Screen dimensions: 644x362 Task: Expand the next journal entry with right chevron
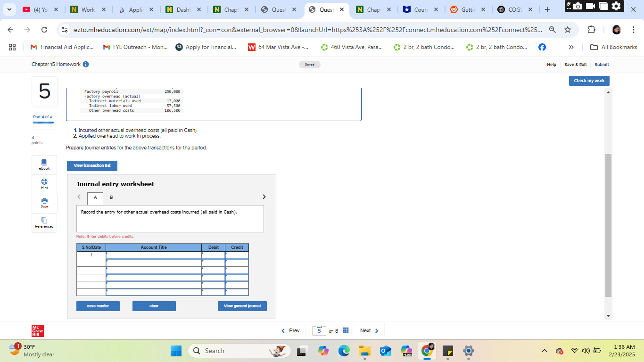pos(264,197)
